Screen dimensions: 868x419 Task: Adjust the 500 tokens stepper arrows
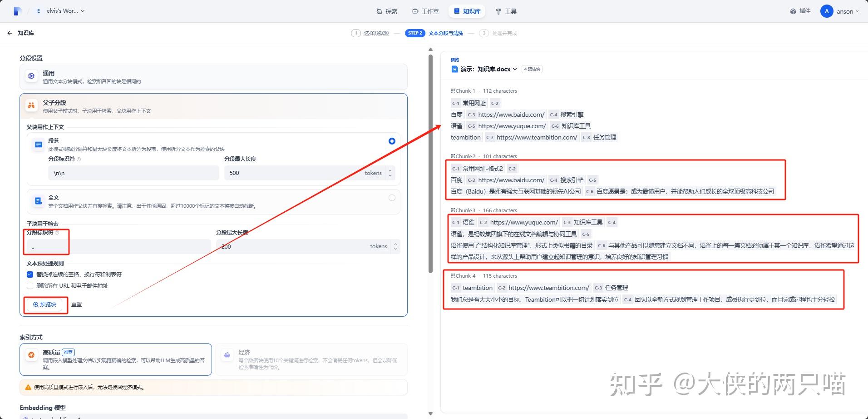(390, 173)
